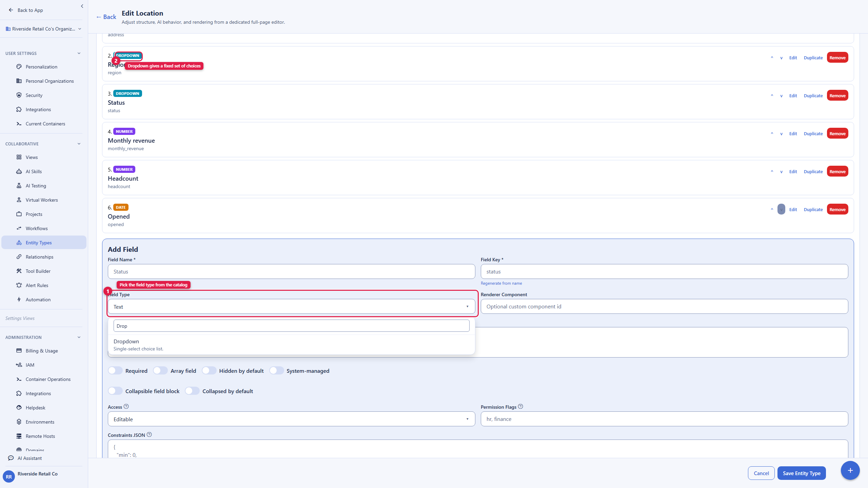Move the Headcount field up
The width and height of the screenshot is (868, 488).
772,171
